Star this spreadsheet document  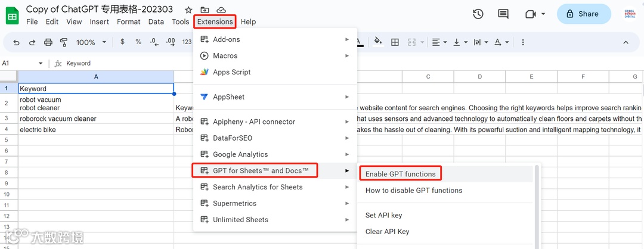pyautogui.click(x=188, y=10)
